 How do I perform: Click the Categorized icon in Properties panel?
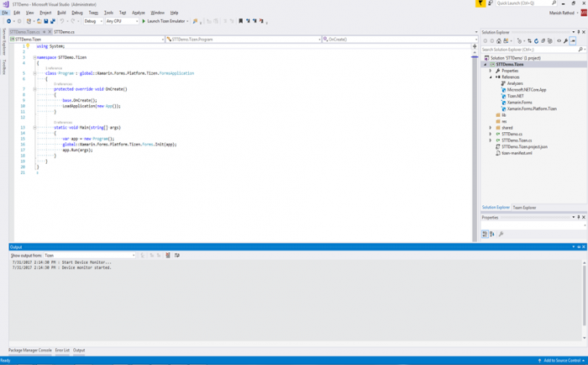[485, 234]
